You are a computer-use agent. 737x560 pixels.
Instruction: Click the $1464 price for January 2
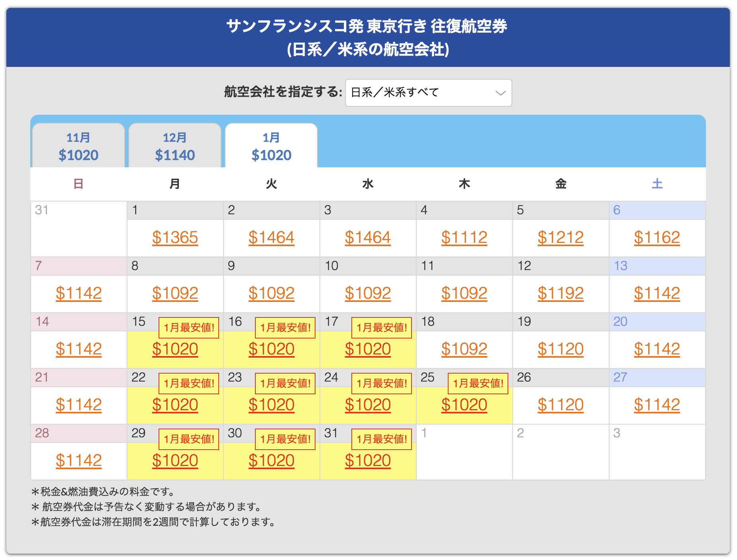click(x=271, y=237)
